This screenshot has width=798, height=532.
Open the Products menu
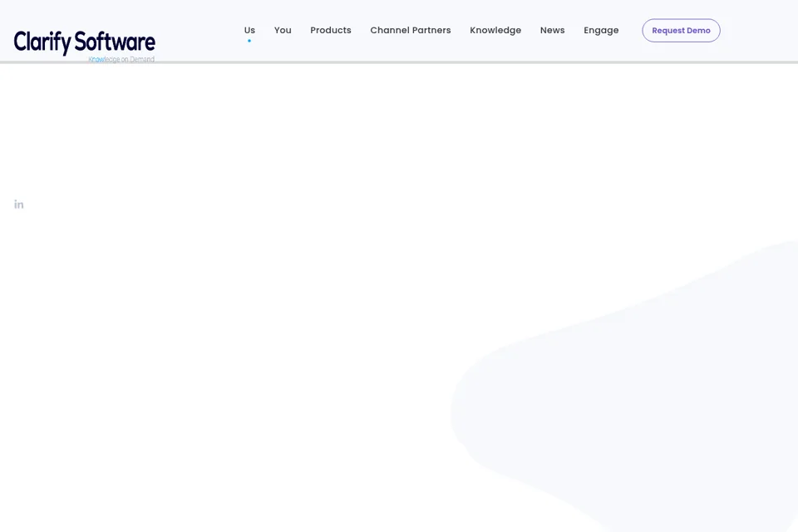click(x=331, y=30)
